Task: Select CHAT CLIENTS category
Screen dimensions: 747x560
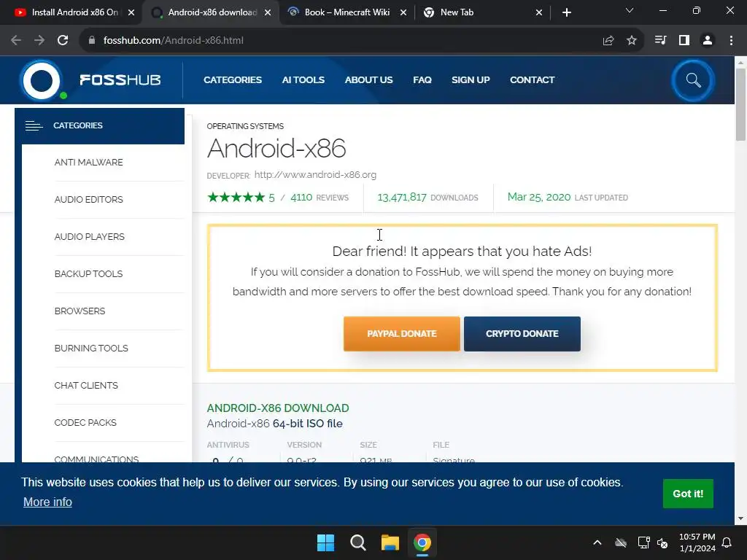Action: (86, 385)
